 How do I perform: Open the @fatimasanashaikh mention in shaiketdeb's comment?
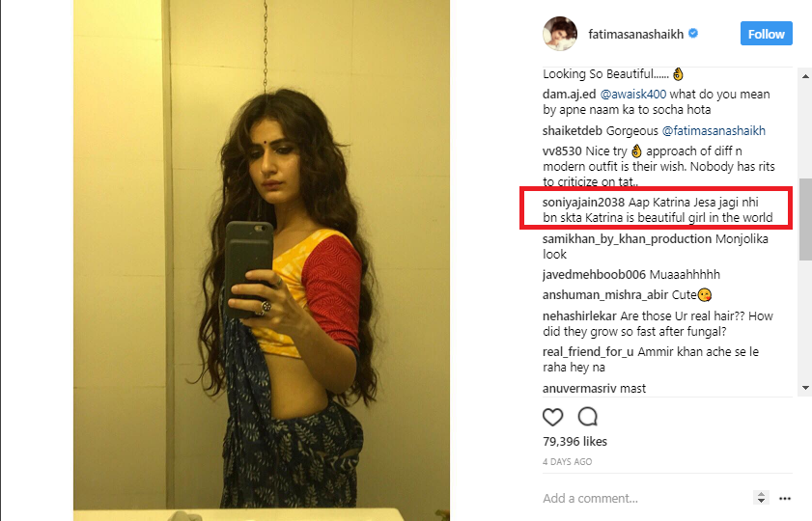714,131
